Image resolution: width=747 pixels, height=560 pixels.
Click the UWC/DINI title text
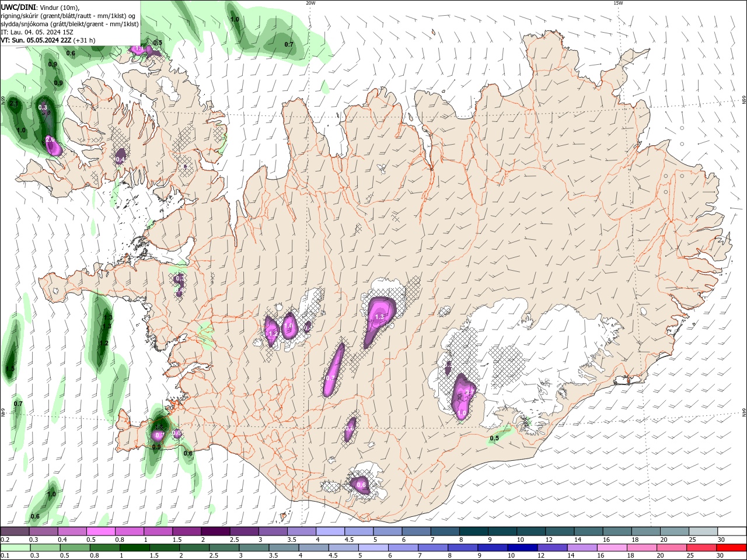click(x=19, y=7)
